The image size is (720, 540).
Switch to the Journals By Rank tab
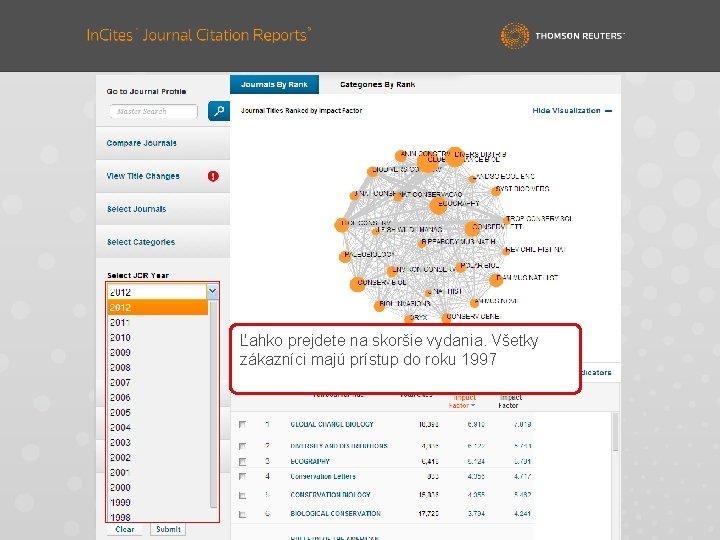274,84
